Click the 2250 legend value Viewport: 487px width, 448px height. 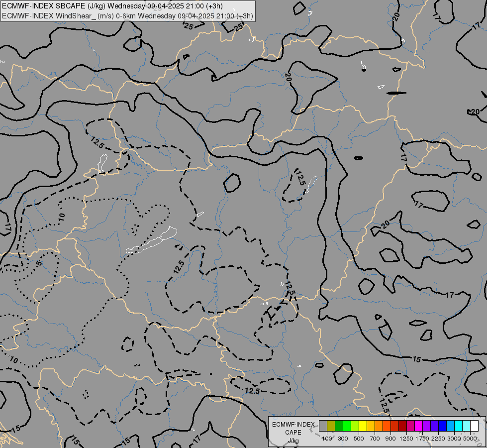438,439
